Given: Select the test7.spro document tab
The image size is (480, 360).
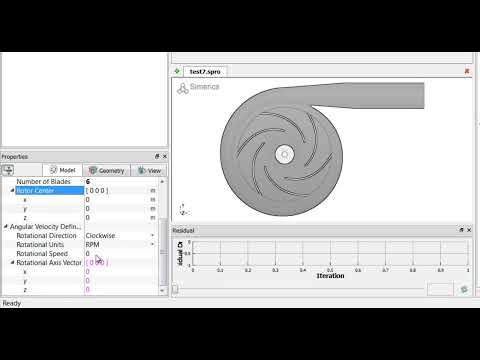Looking at the screenshot, I should (205, 71).
